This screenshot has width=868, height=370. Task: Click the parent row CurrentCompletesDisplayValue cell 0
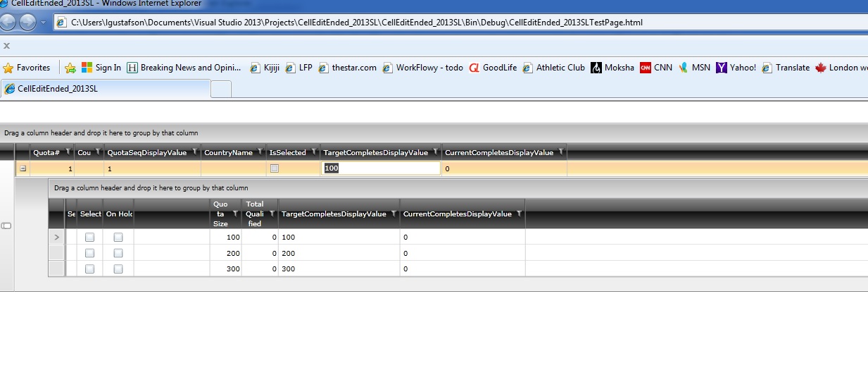504,168
